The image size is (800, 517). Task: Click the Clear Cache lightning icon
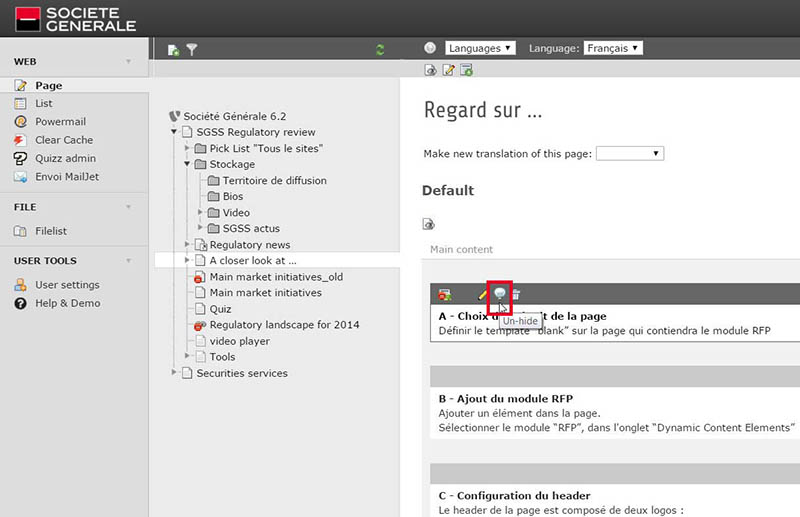point(20,140)
